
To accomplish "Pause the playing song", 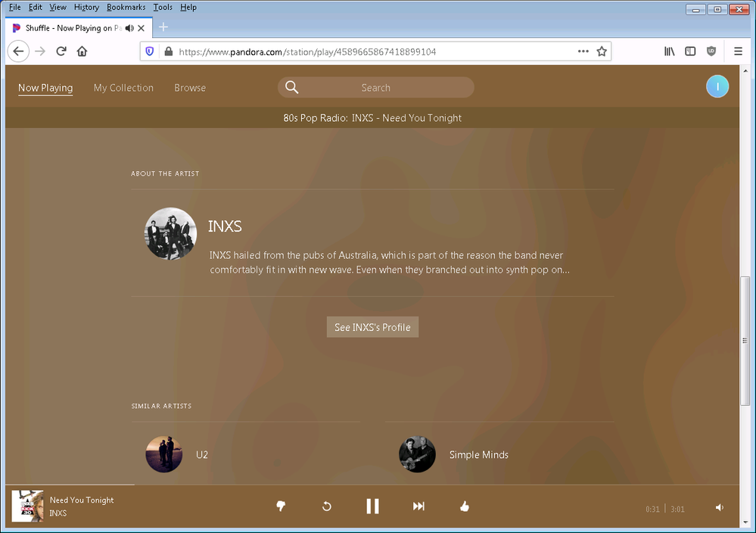I will coord(372,507).
